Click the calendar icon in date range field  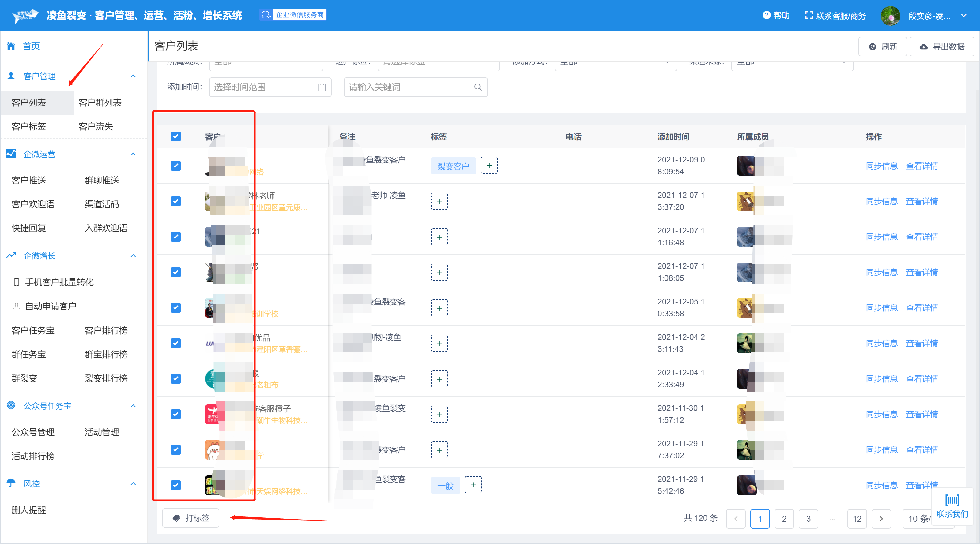click(322, 87)
